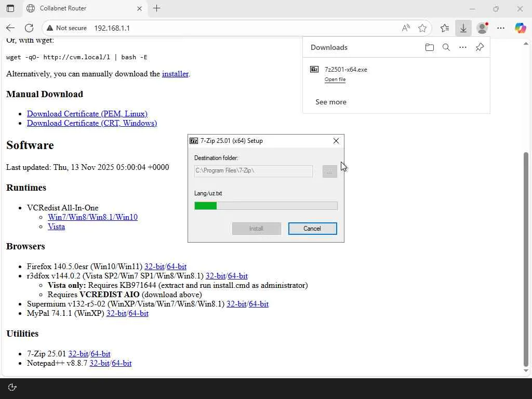Image resolution: width=532 pixels, height=399 pixels.
Task: Click the 7-Zip install progress bar
Action: (x=266, y=206)
